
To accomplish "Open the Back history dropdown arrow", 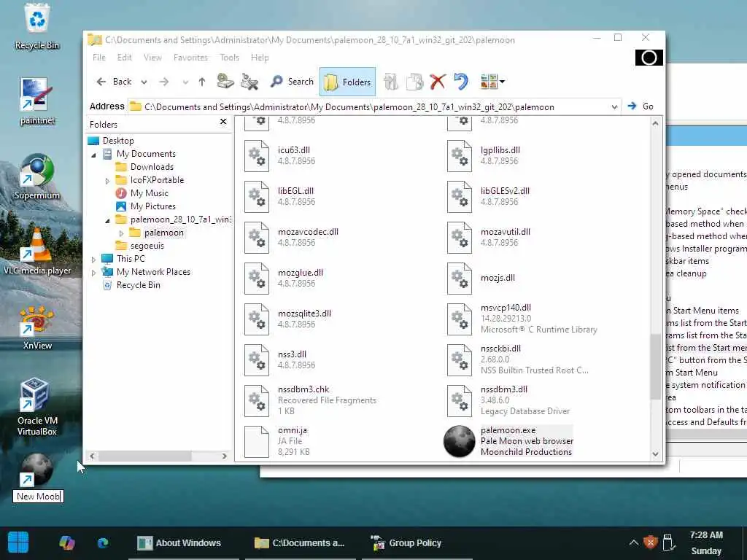I will (x=144, y=82).
